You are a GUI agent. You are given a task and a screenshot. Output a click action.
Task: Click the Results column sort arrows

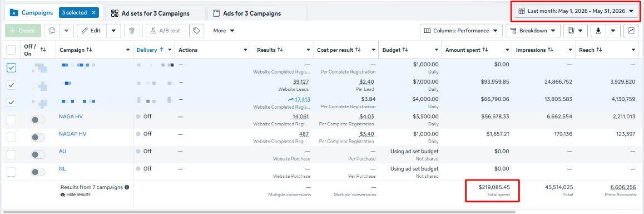coord(280,50)
